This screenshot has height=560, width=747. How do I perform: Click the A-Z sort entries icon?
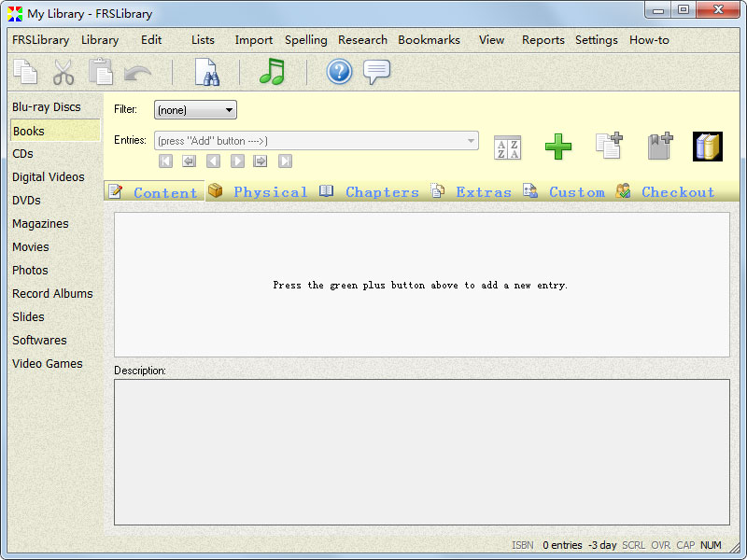507,147
